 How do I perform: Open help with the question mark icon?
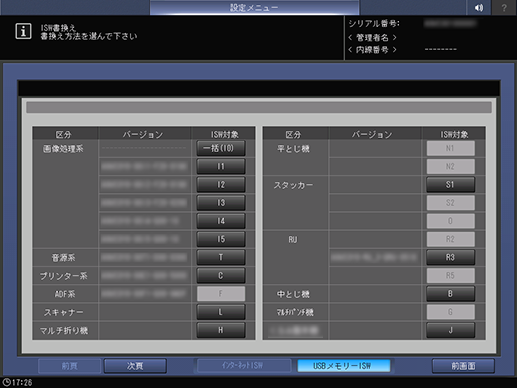click(504, 7)
